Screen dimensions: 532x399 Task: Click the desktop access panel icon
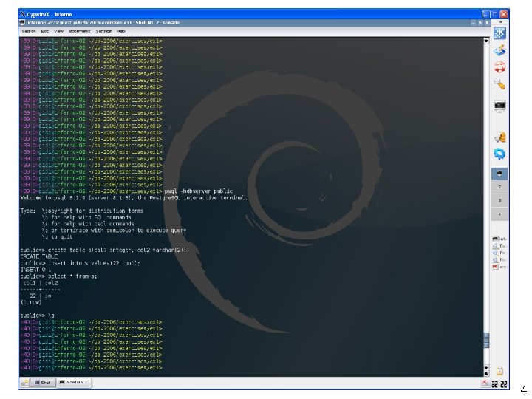(499, 50)
